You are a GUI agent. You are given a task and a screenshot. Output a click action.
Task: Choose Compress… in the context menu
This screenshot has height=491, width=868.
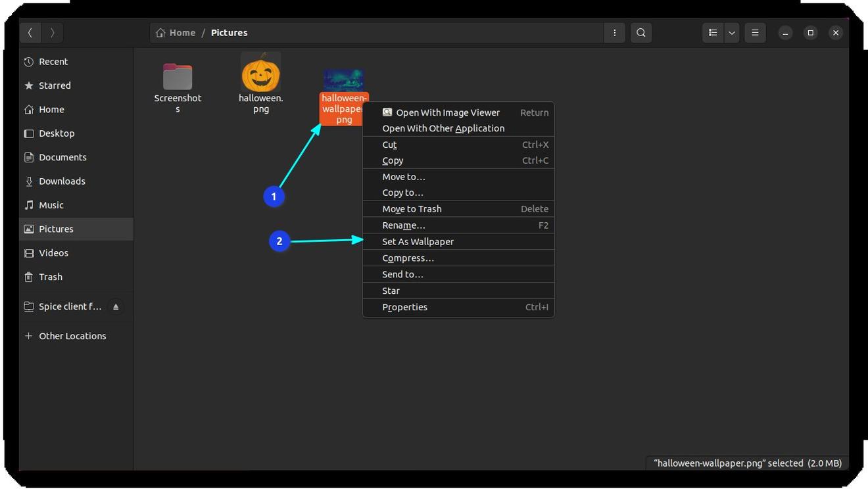(408, 258)
